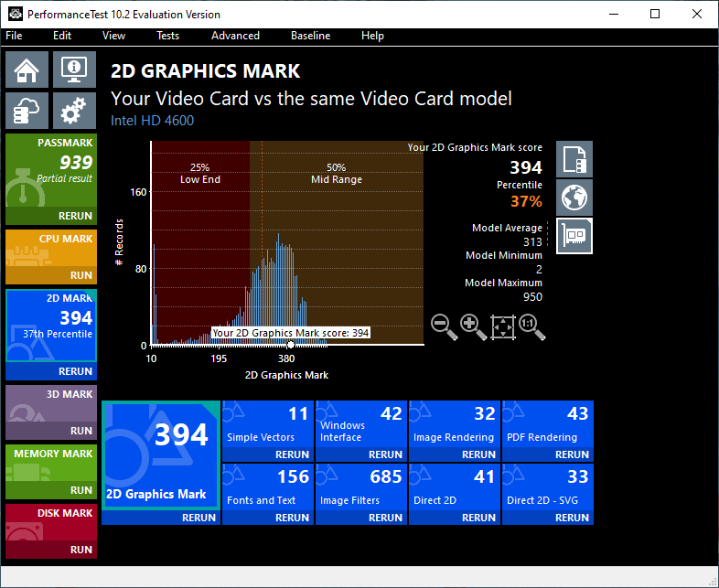Rerun the Image Filters test
The image size is (719, 588).
pyautogui.click(x=361, y=518)
